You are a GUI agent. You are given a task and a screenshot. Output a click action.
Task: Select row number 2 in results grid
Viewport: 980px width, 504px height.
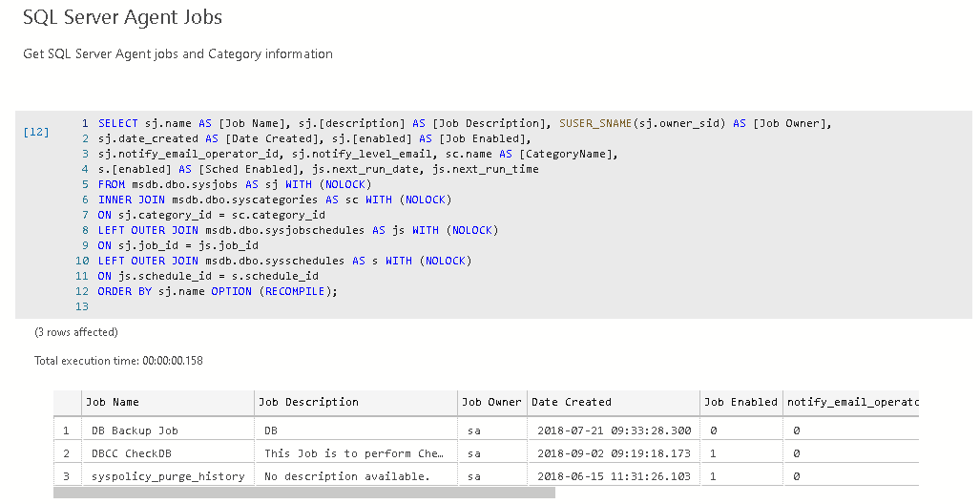point(66,453)
